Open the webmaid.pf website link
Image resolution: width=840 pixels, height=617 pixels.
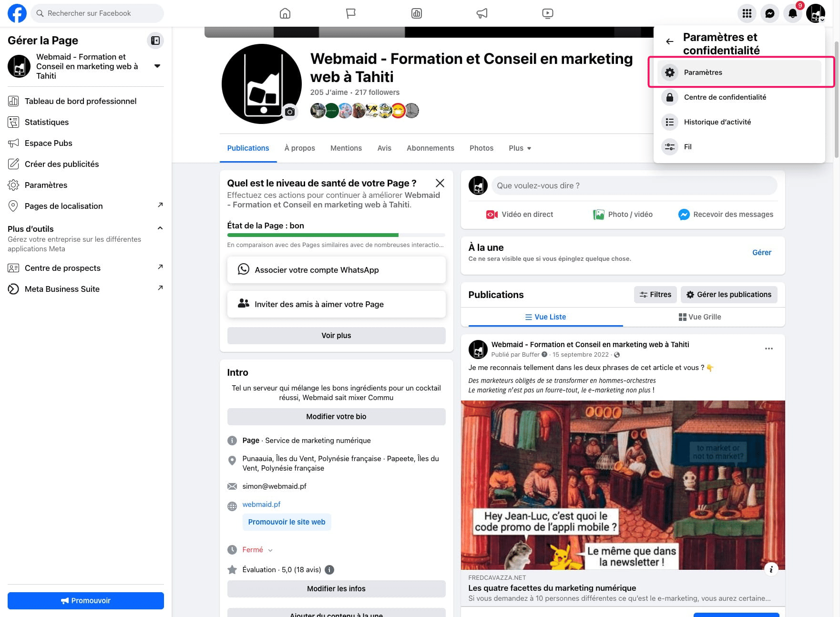click(261, 504)
